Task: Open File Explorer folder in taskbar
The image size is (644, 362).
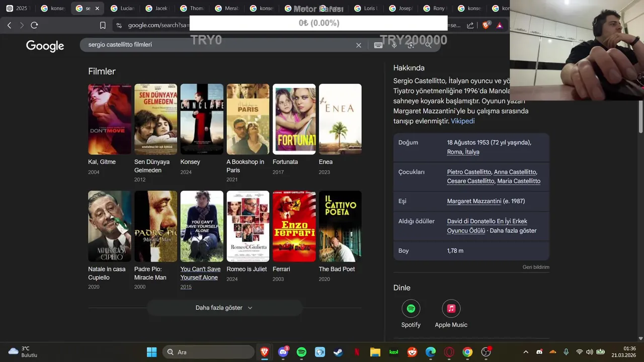Action: 375,352
